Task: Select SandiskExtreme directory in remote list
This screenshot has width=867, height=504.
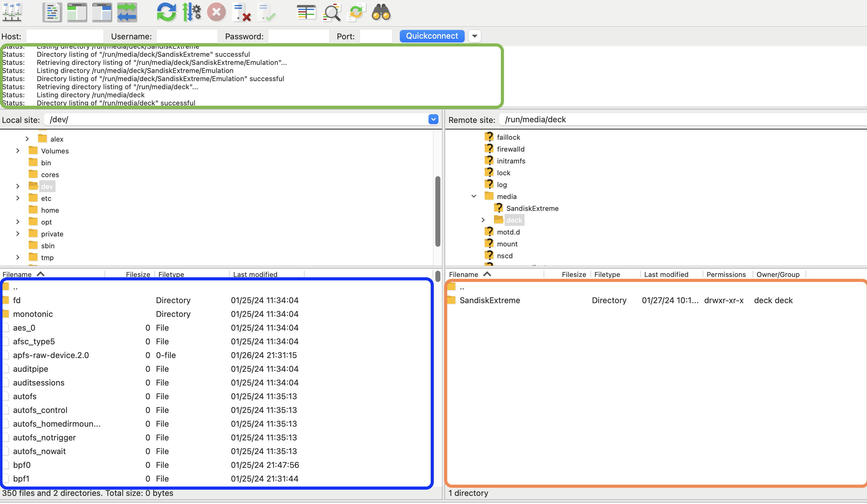Action: pos(490,300)
